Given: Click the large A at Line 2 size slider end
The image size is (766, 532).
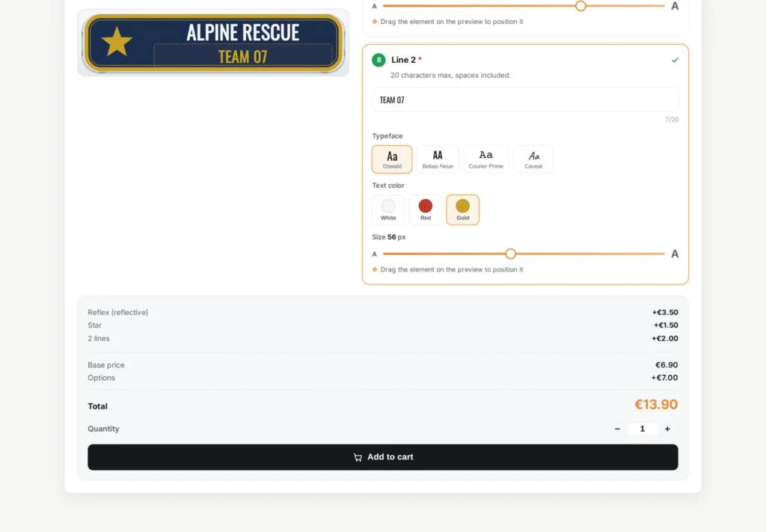Looking at the screenshot, I should tap(675, 254).
